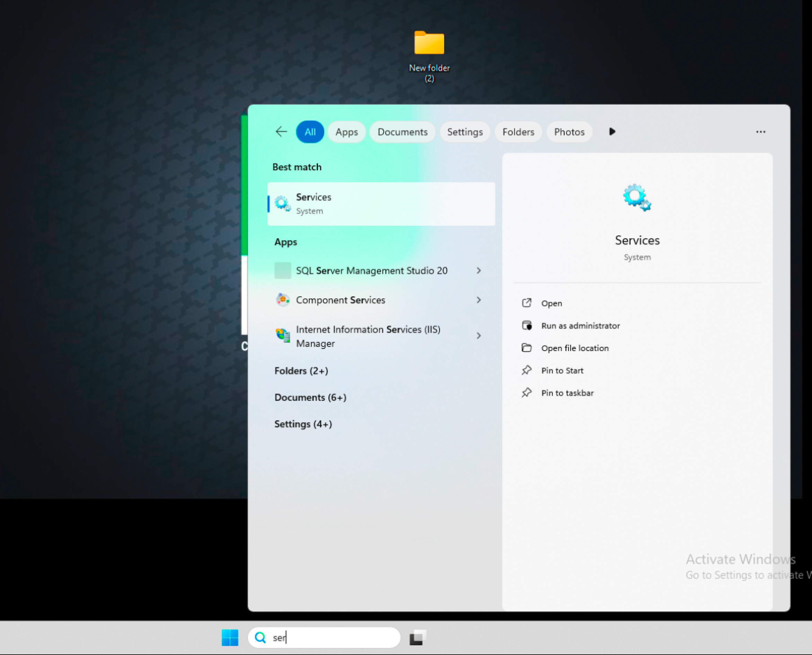812x655 pixels.
Task: Expand the IIS Manager result chevron
Action: tap(479, 336)
